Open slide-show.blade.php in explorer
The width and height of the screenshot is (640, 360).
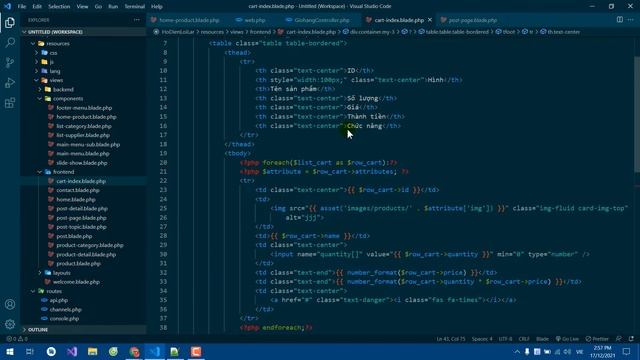coord(82,163)
